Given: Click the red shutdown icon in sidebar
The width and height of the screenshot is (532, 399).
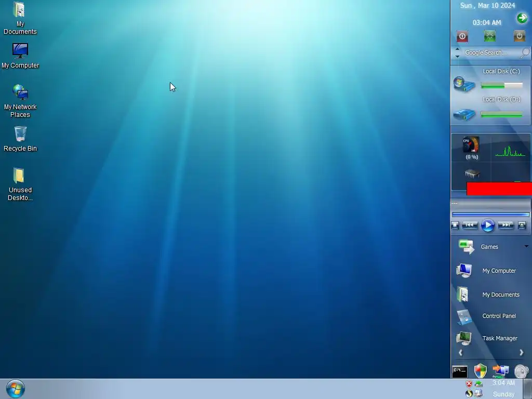Looking at the screenshot, I should coord(462,36).
